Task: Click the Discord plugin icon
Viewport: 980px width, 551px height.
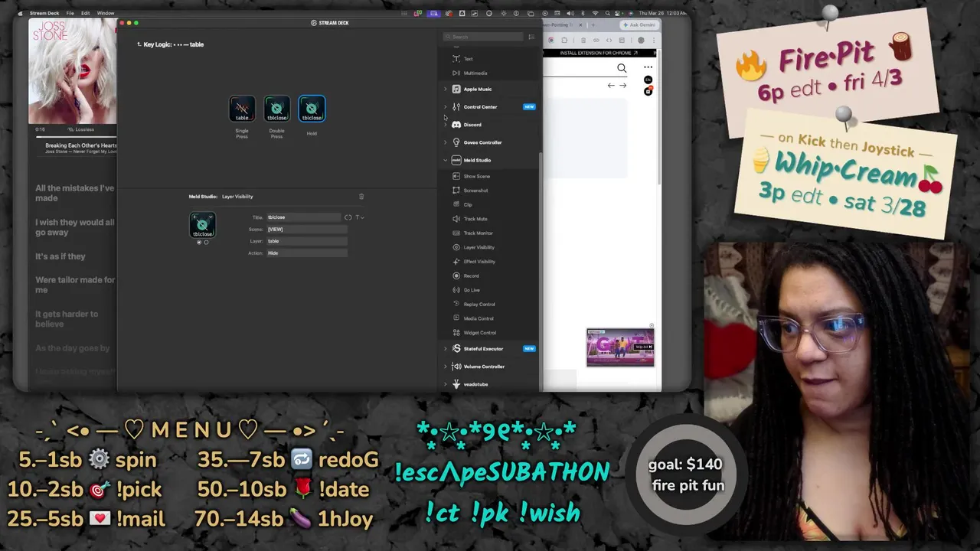Action: 456,125
